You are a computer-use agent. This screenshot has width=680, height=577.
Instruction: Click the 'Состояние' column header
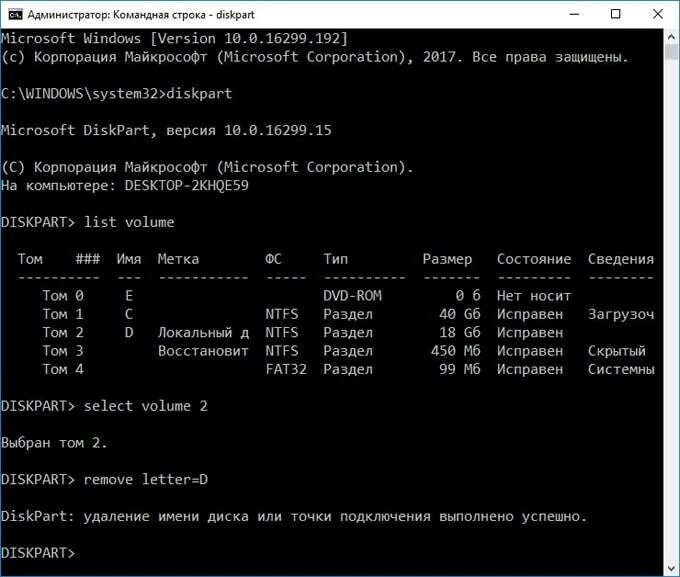click(534, 259)
